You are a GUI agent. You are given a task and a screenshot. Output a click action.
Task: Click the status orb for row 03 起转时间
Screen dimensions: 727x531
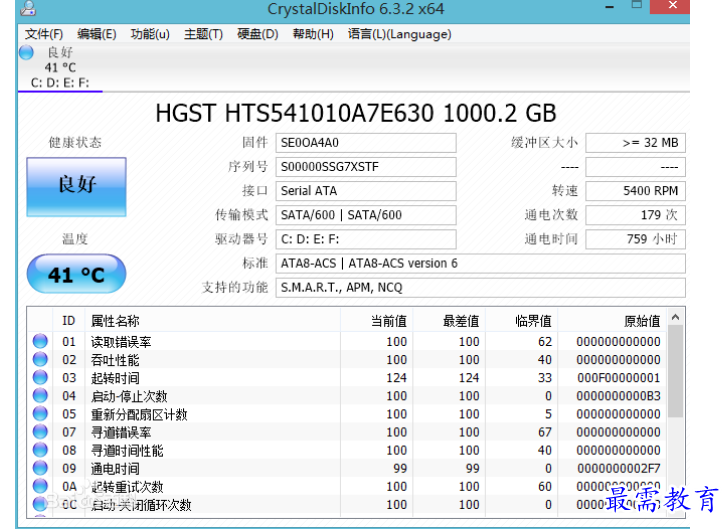(40, 377)
